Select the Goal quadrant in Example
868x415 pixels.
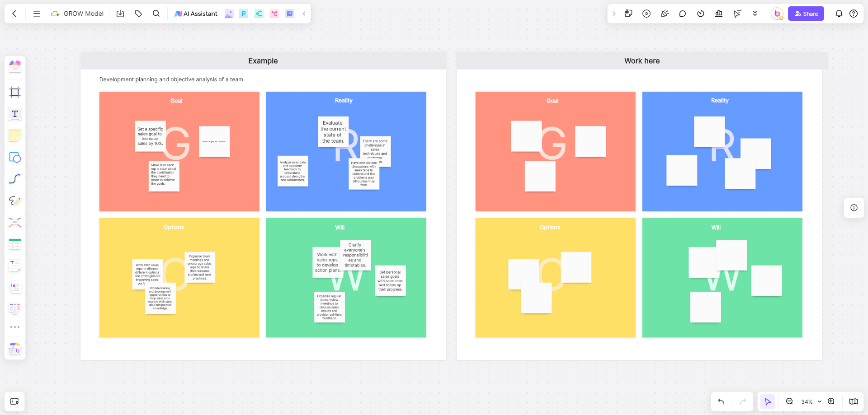179,151
